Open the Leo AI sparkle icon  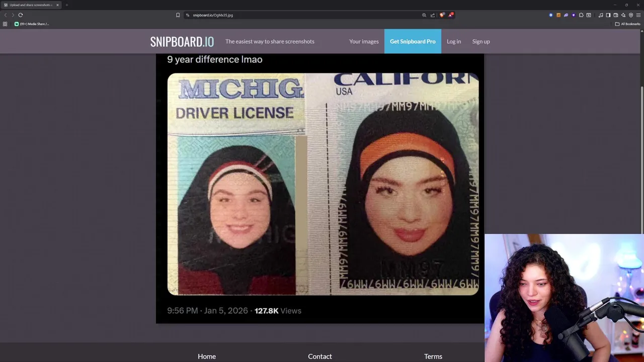point(623,15)
